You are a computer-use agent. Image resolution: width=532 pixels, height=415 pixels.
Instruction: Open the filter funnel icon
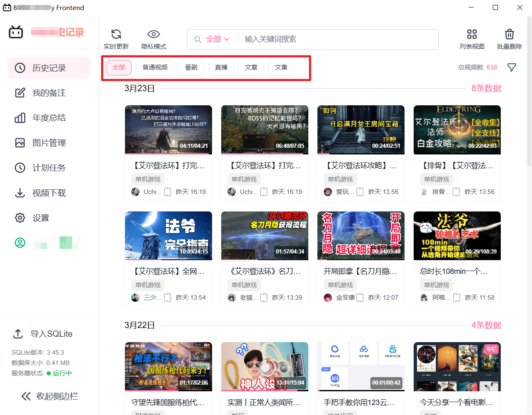point(512,67)
